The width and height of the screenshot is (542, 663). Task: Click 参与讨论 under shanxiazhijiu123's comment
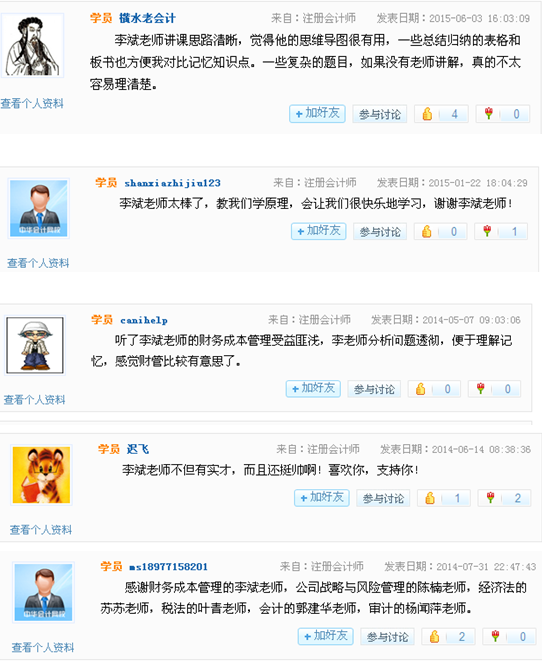(x=380, y=232)
